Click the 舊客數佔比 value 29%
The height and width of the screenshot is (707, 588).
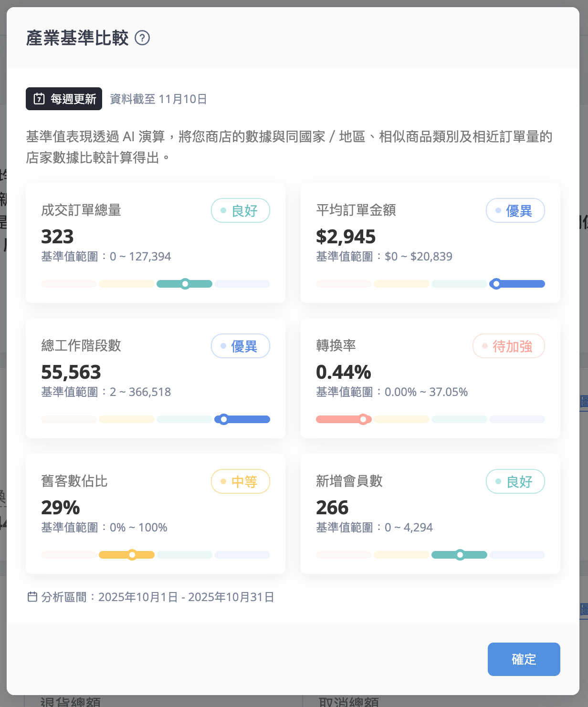coord(61,508)
